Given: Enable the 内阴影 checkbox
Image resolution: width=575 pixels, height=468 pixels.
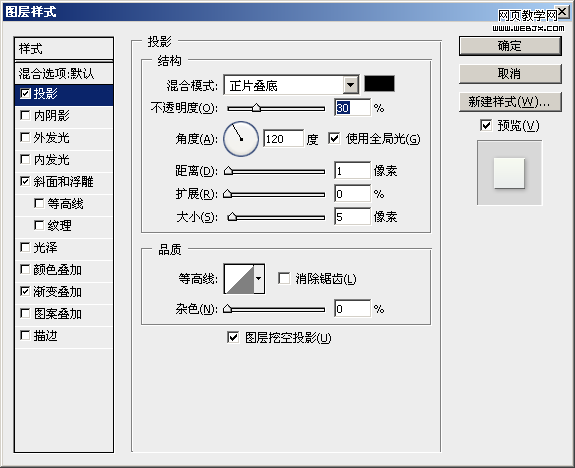Looking at the screenshot, I should click(x=25, y=116).
